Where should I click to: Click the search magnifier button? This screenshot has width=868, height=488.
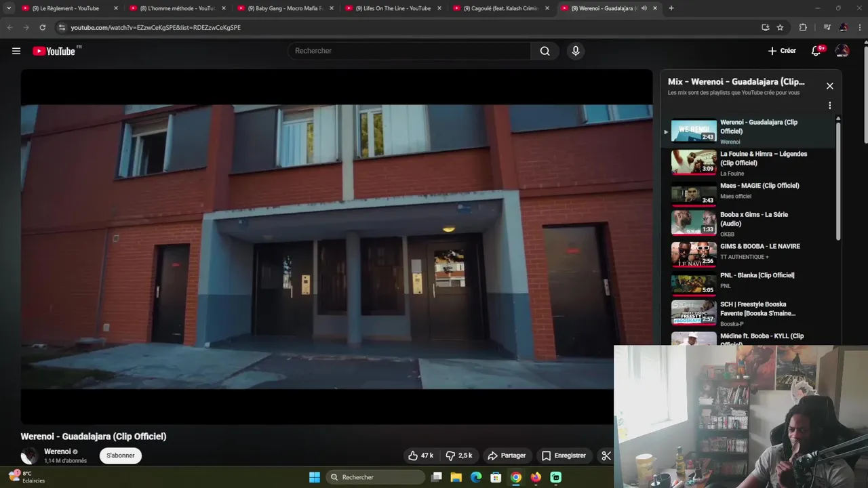pyautogui.click(x=545, y=51)
